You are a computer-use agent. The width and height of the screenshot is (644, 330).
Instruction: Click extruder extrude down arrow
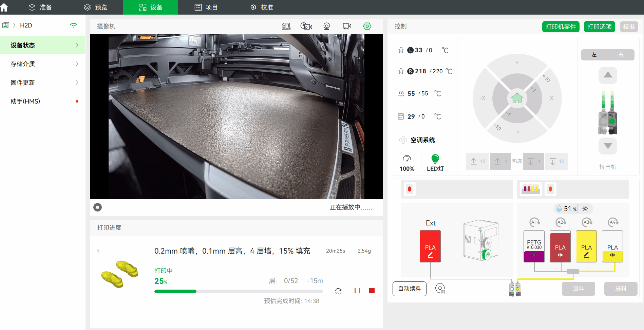[x=608, y=146]
